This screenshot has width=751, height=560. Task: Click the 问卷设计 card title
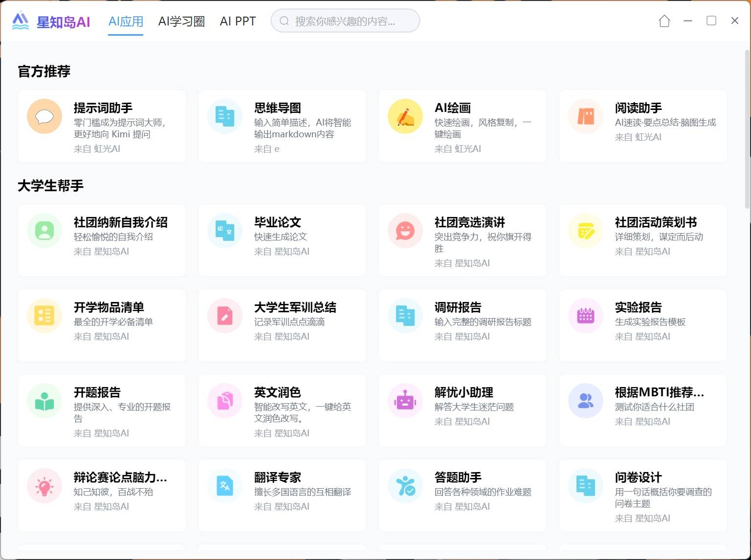click(x=638, y=477)
